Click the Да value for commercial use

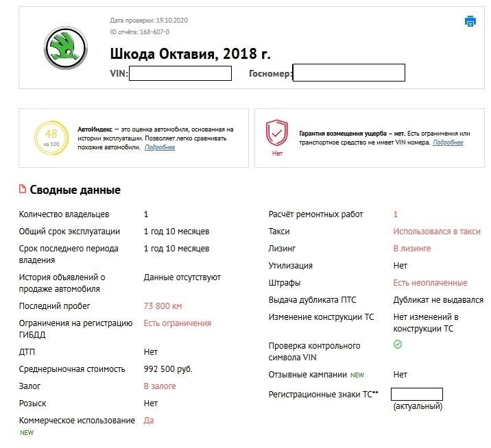pos(149,421)
